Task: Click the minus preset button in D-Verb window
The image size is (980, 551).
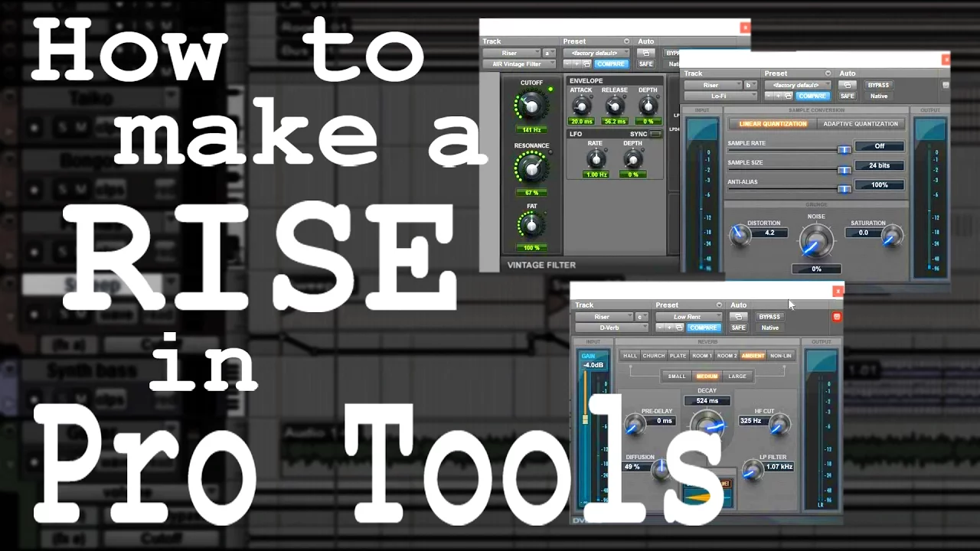Action: [660, 328]
